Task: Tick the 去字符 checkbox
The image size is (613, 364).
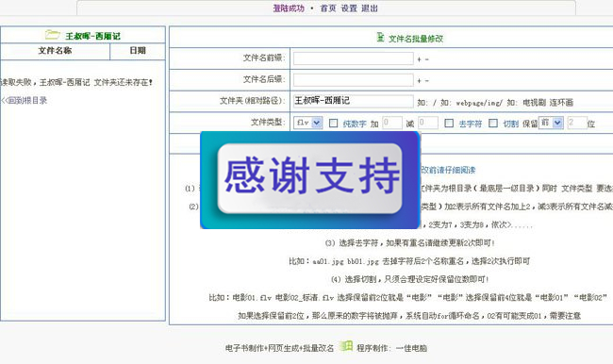Action: 449,124
